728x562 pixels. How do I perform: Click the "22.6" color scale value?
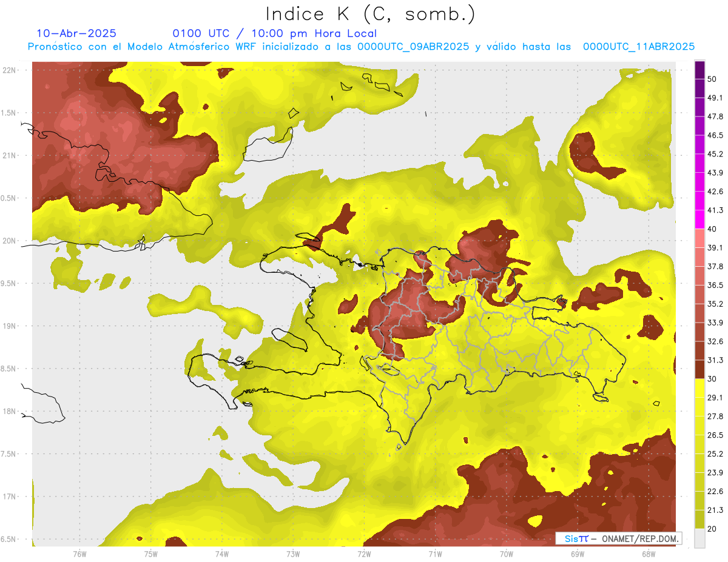pyautogui.click(x=715, y=492)
